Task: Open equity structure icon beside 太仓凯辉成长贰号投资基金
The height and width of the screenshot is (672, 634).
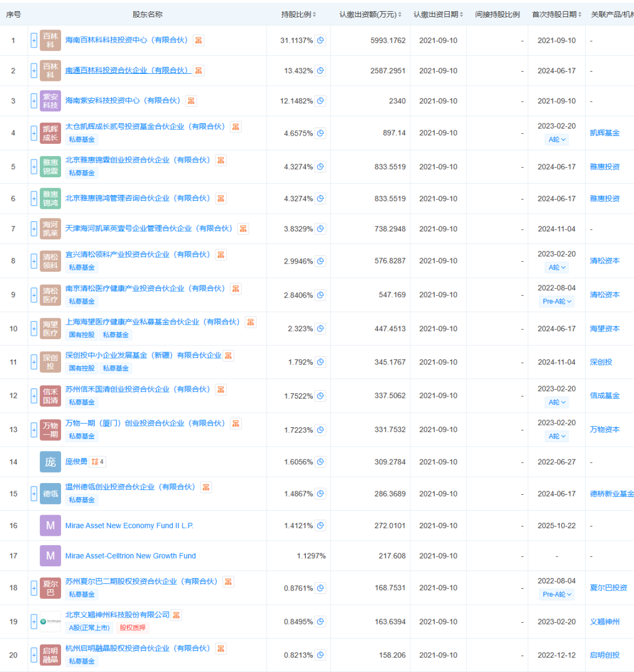Action: [x=236, y=127]
